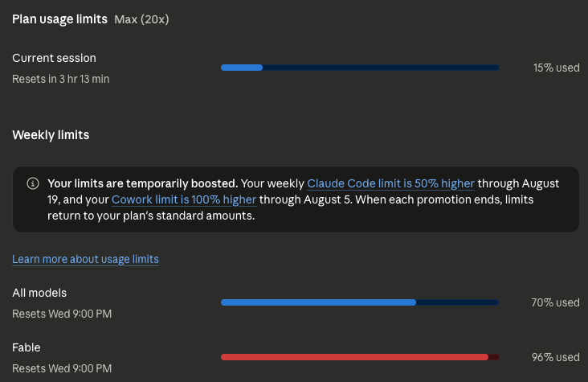Click the All models weekly usage bar
The width and height of the screenshot is (588, 382).
click(x=360, y=302)
